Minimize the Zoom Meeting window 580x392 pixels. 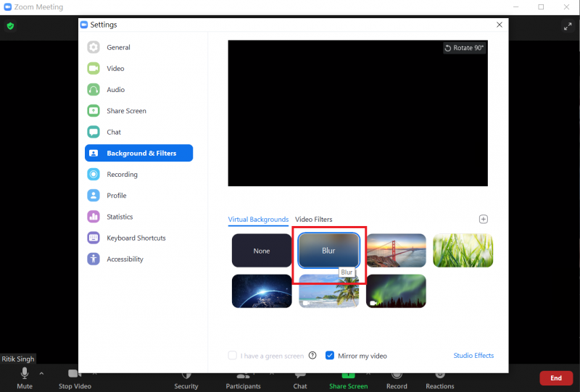[516, 7]
